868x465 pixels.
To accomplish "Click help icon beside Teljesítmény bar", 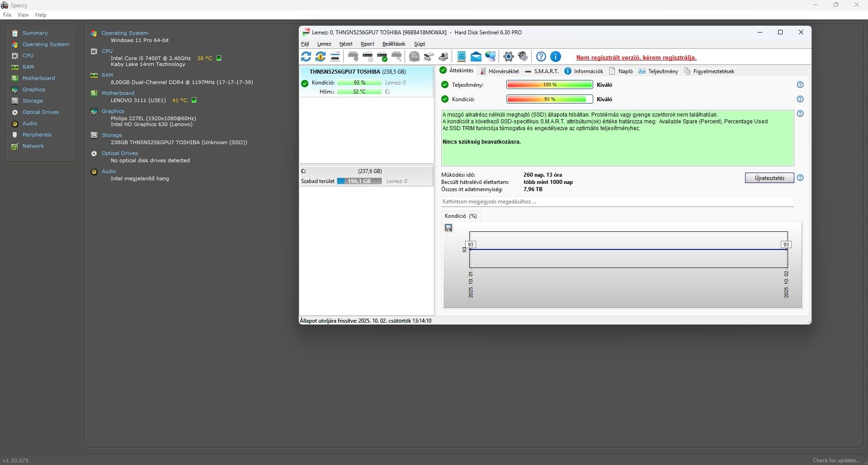I will pyautogui.click(x=800, y=85).
